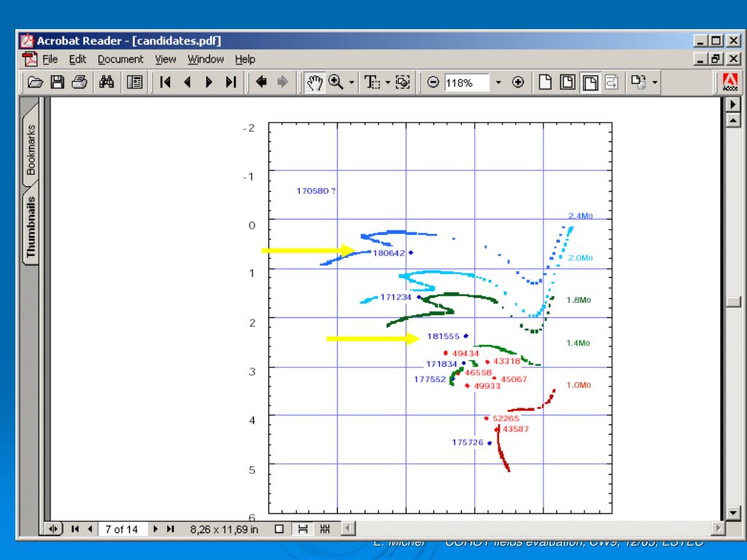This screenshot has height=560, width=747.
Task: Click the 8,26 x 11,69 in page size
Action: 224,529
